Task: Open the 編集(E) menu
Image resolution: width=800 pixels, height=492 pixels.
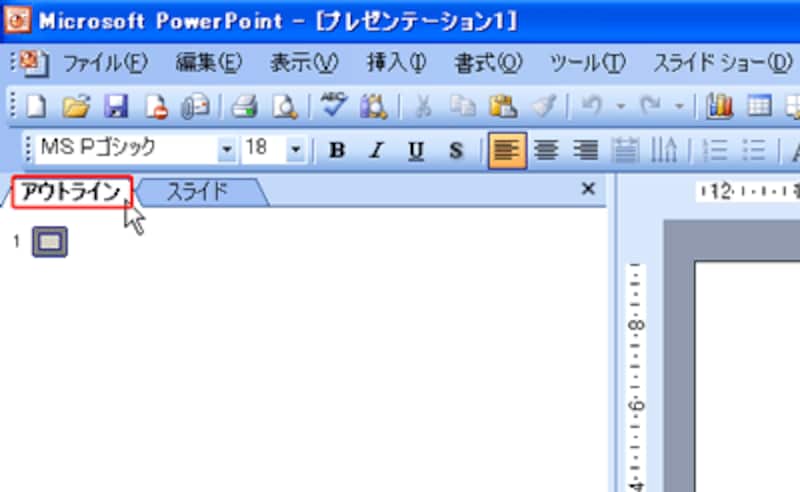Action: (208, 63)
